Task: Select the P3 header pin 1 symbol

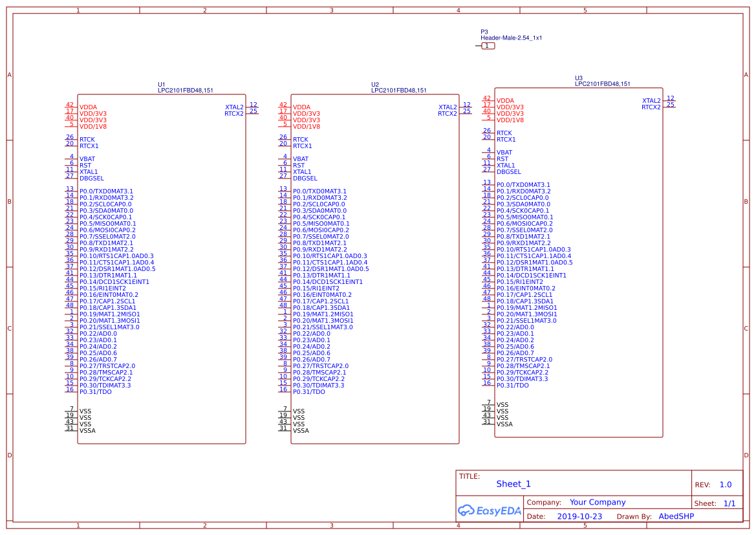Action: click(x=487, y=46)
